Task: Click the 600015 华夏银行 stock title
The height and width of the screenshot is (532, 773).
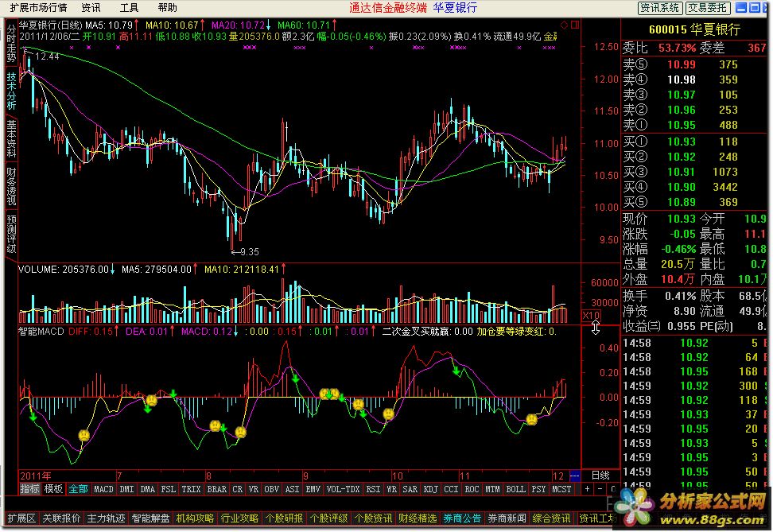Action: point(694,29)
